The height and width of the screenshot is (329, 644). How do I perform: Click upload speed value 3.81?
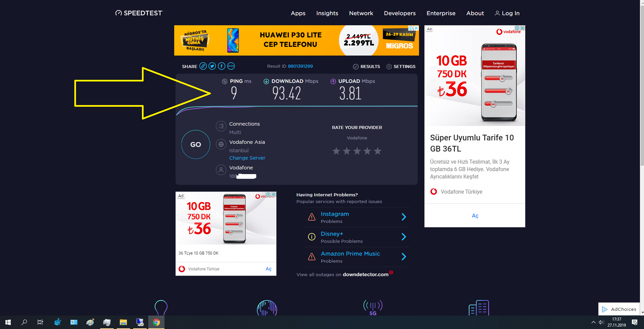(x=350, y=93)
